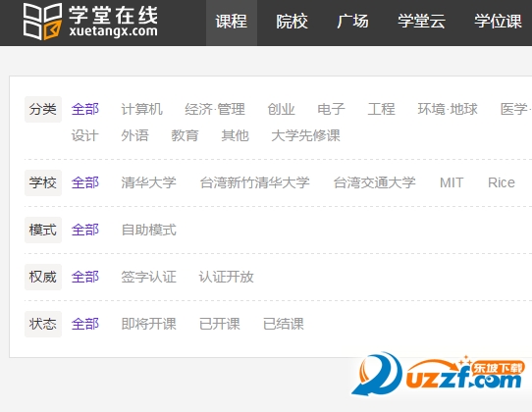Filter by 创业 category
532x412 pixels.
(x=281, y=109)
